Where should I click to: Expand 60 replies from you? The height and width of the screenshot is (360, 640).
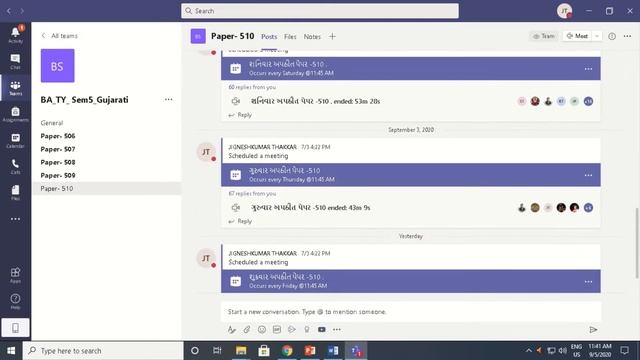click(x=252, y=87)
